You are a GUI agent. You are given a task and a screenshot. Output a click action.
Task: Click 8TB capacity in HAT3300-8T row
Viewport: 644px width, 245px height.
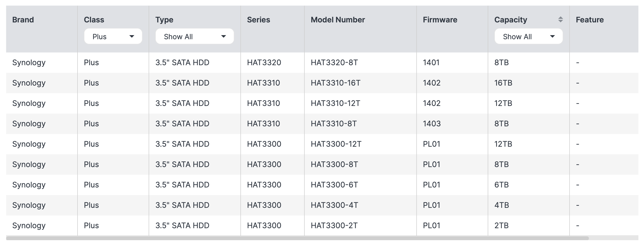tap(501, 164)
